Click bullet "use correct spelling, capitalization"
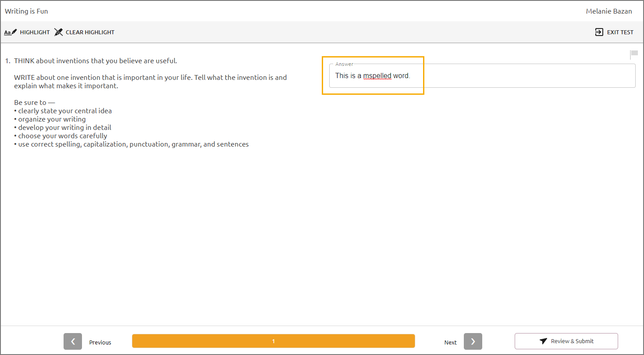Screen dimensions: 644x355 tap(132, 144)
